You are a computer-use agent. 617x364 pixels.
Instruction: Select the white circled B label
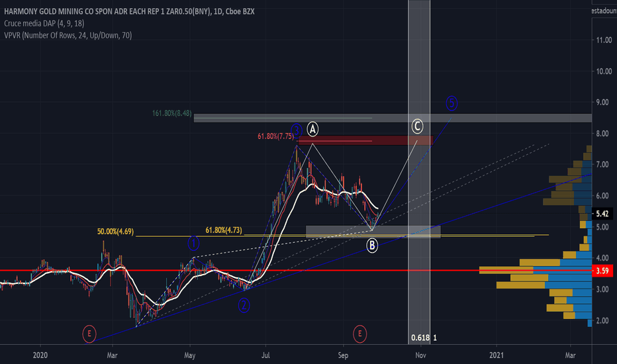pos(372,246)
